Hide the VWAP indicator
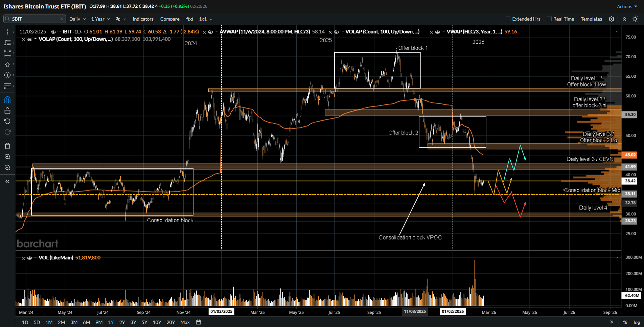This screenshot has height=327, width=644. tap(437, 32)
